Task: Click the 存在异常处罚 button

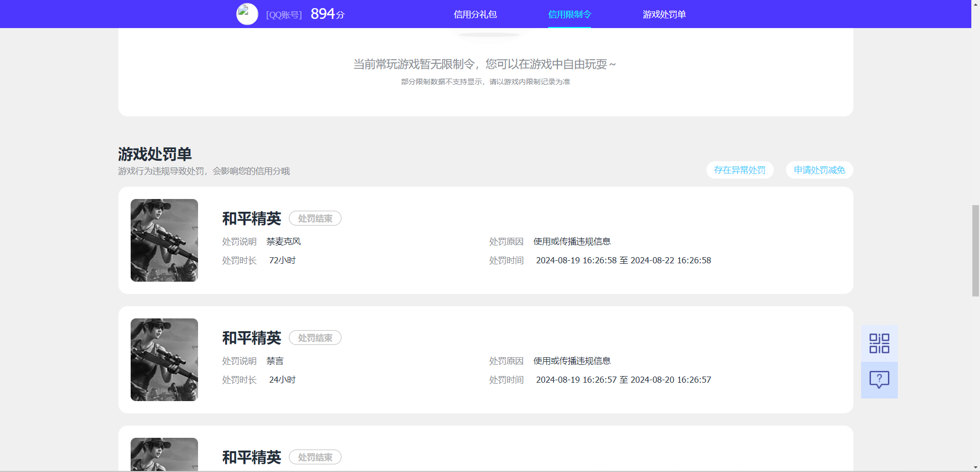Action: (x=740, y=170)
